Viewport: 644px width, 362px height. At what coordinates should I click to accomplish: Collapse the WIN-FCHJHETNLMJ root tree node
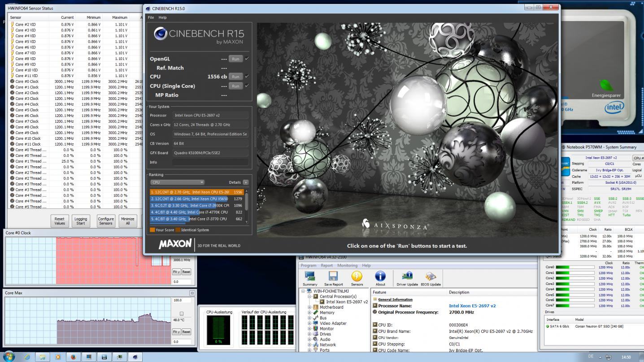(x=304, y=291)
